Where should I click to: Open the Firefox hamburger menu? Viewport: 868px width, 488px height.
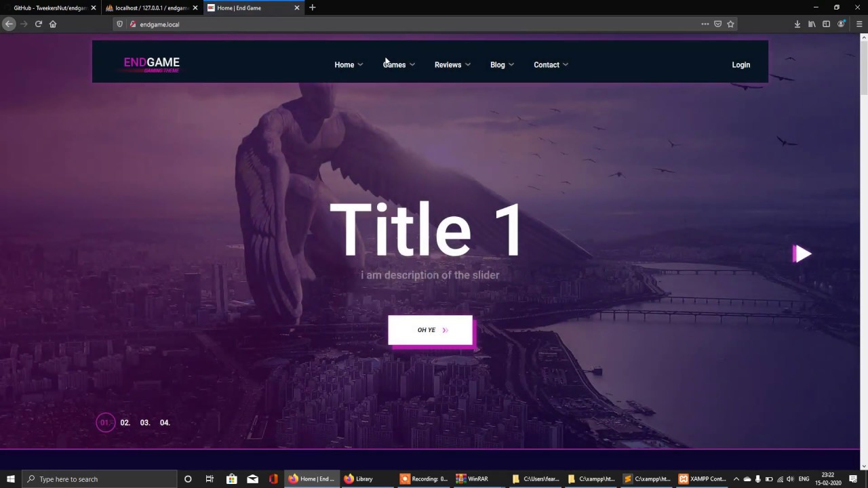coord(859,24)
